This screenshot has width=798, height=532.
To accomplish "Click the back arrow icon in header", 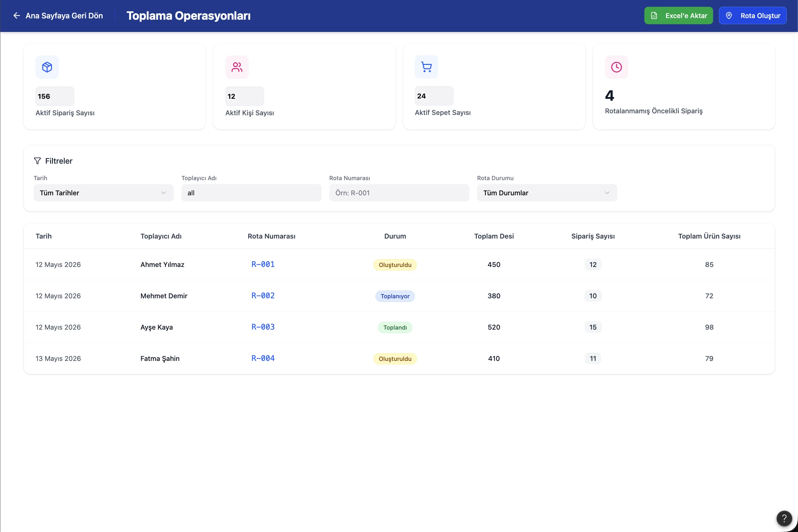I will 16,15.
